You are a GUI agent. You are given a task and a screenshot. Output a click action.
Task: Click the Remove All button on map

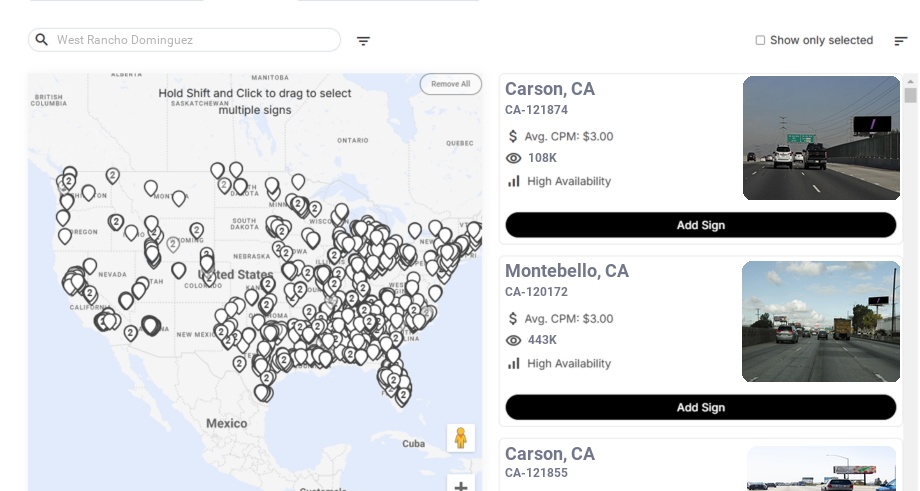point(450,84)
